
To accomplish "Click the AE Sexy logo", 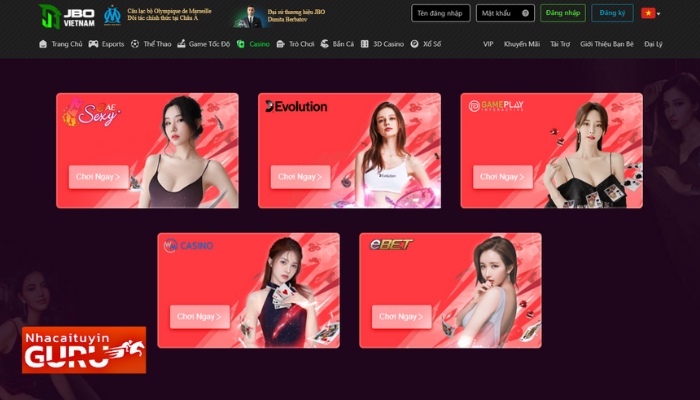I will (x=91, y=112).
